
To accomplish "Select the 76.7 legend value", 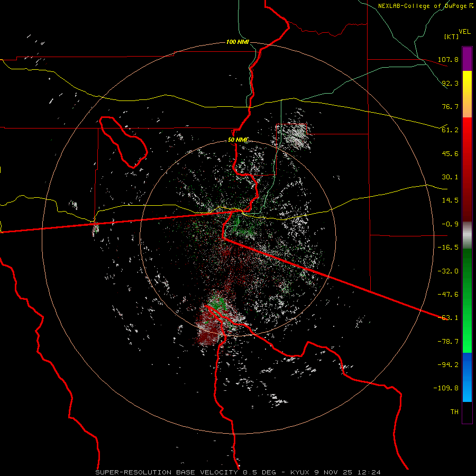I will tap(450, 106).
